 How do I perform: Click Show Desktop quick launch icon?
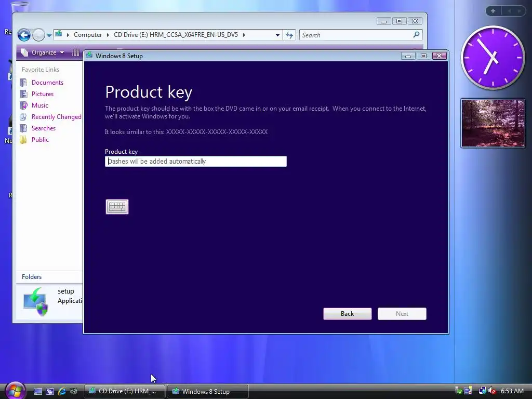coord(37,391)
